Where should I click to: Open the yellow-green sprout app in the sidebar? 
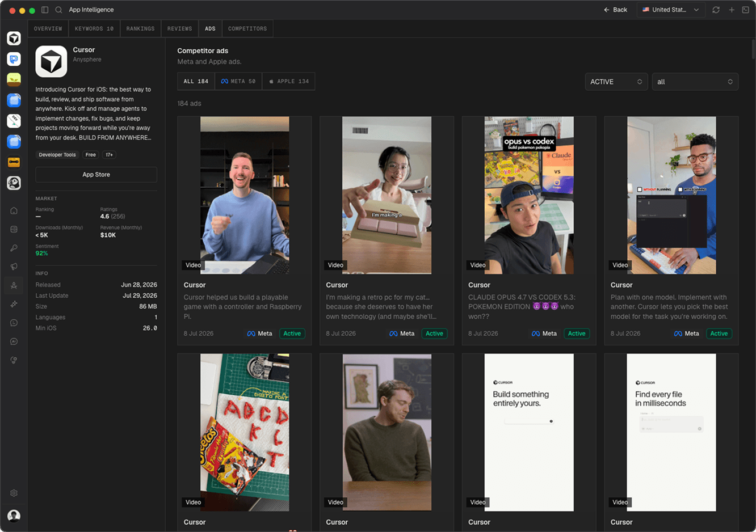point(14,79)
